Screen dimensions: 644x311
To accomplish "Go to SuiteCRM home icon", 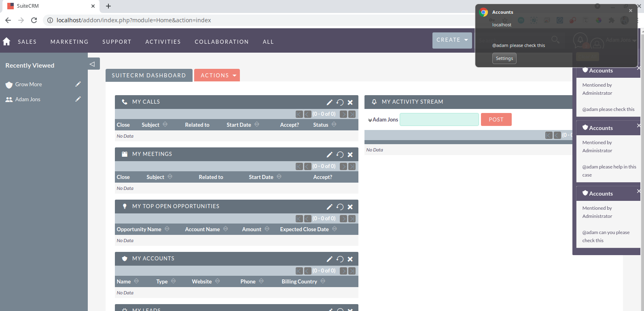I will 6,41.
